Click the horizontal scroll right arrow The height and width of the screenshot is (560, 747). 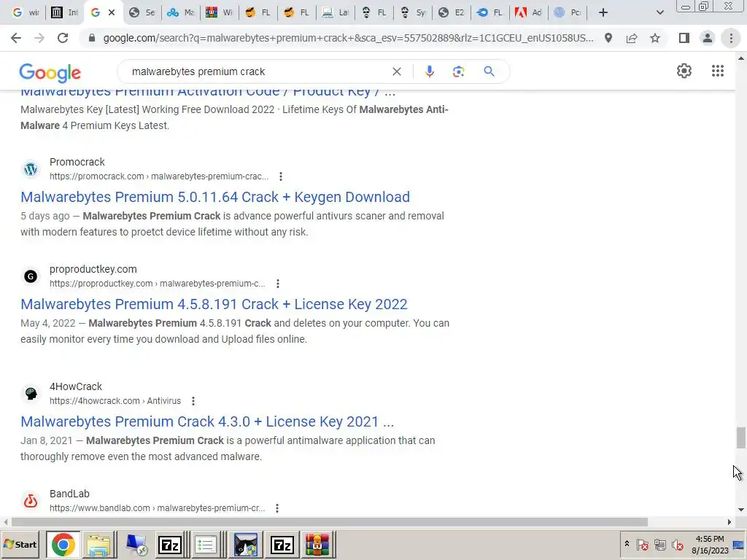pos(729,522)
